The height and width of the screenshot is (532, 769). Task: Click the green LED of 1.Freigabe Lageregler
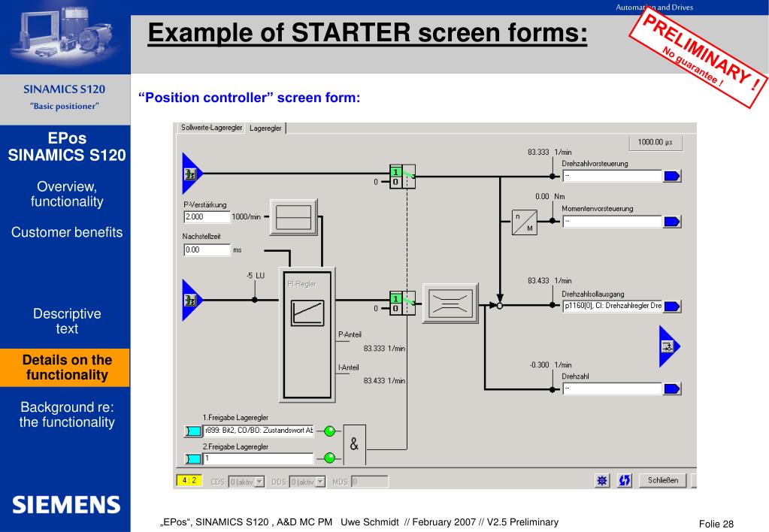click(329, 431)
